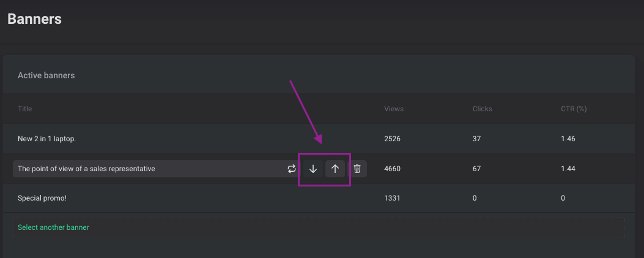Click the replace banner swap icon
This screenshot has width=644, height=258.
[292, 169]
